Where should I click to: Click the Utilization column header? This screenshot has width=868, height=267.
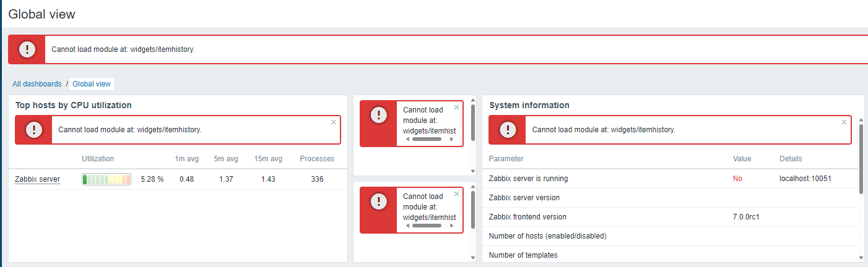click(98, 159)
